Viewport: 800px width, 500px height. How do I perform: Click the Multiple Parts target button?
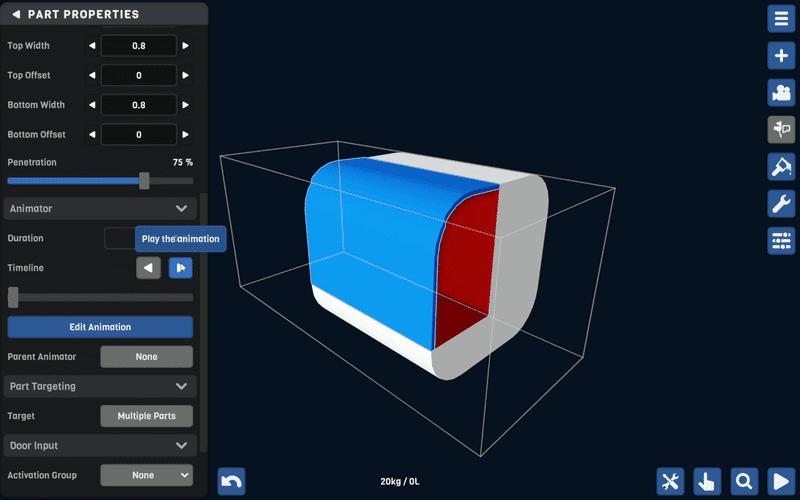pyautogui.click(x=146, y=416)
